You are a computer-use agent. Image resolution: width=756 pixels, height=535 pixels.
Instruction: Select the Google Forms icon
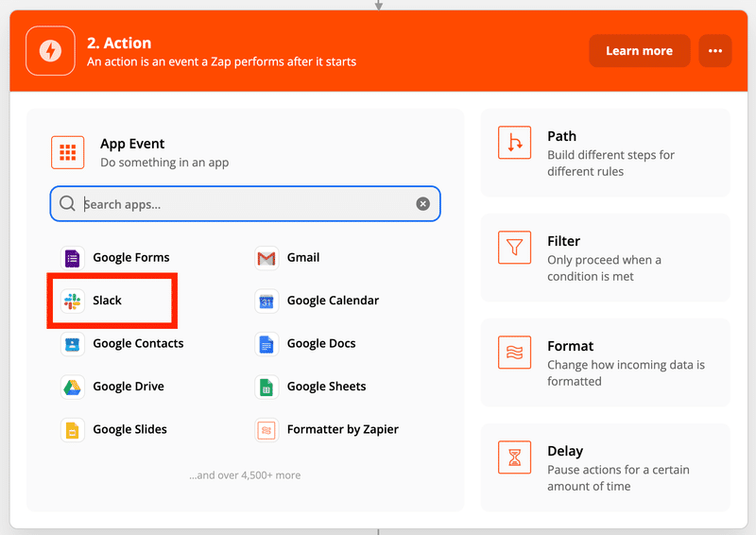[73, 258]
